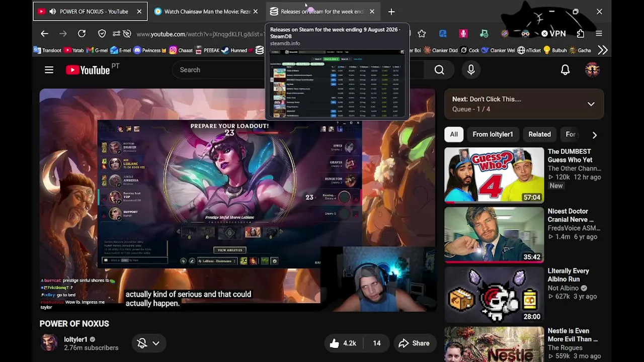The width and height of the screenshot is (644, 362).
Task: Open the Nicest Doctor video thumbnail
Action: [x=494, y=235]
